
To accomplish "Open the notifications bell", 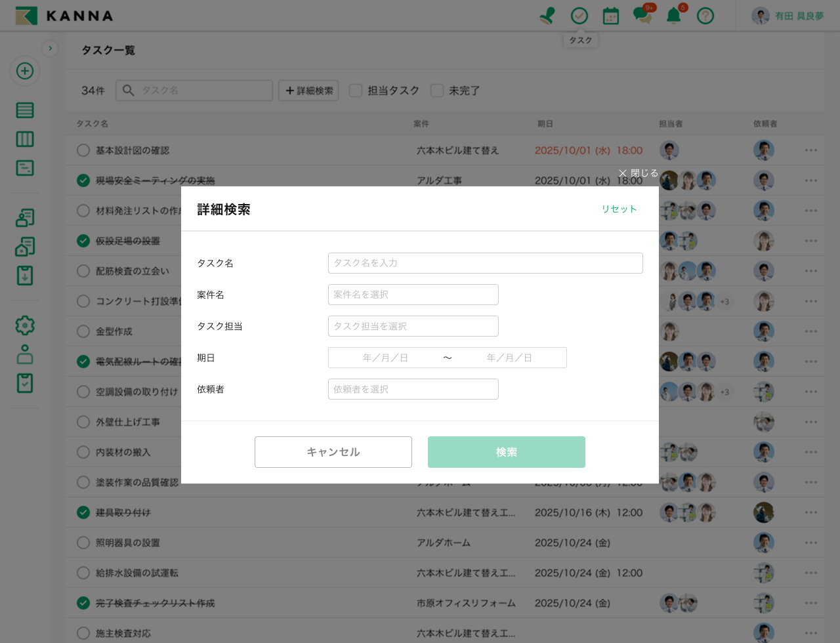I will pos(673,16).
